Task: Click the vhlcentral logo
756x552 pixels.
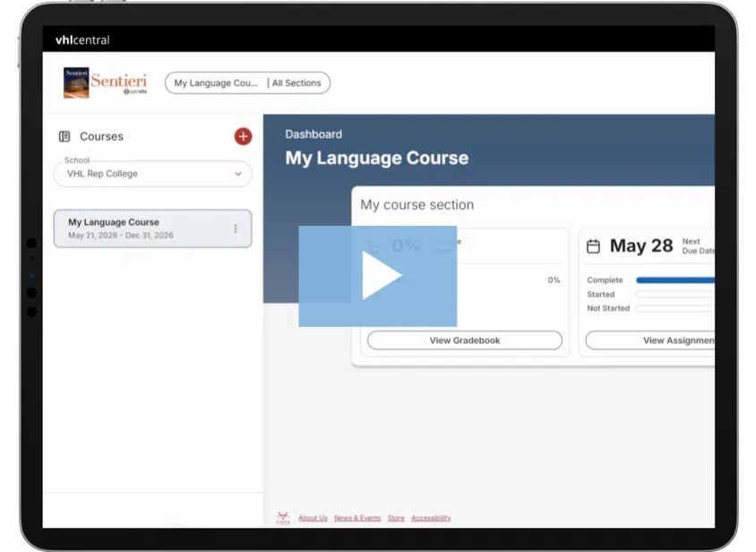Action: tap(82, 40)
